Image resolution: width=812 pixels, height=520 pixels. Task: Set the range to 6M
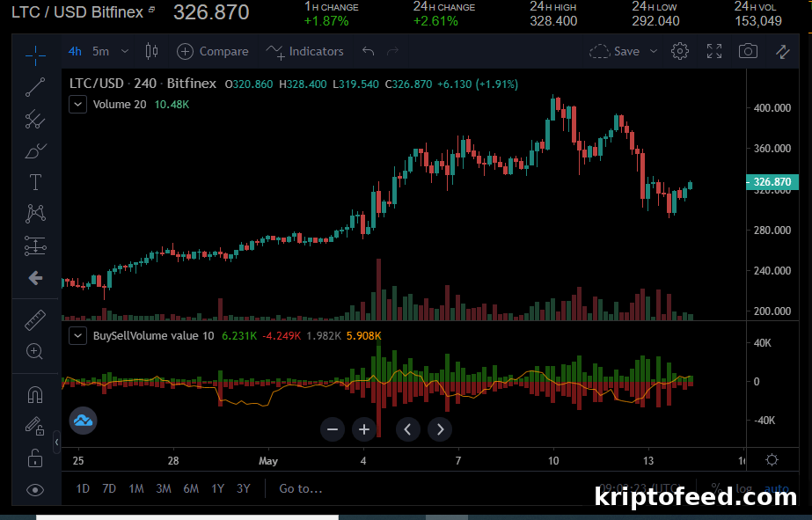point(191,488)
